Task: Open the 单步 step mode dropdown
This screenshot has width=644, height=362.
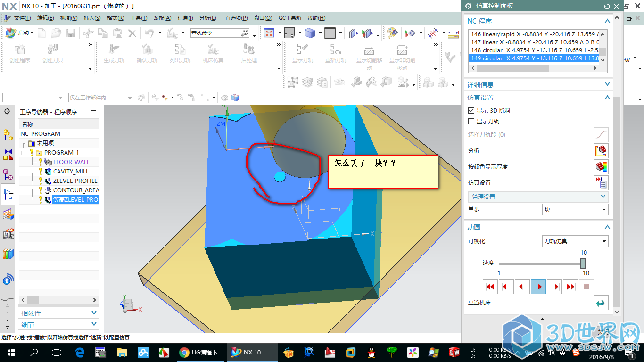Action: pyautogui.click(x=575, y=210)
